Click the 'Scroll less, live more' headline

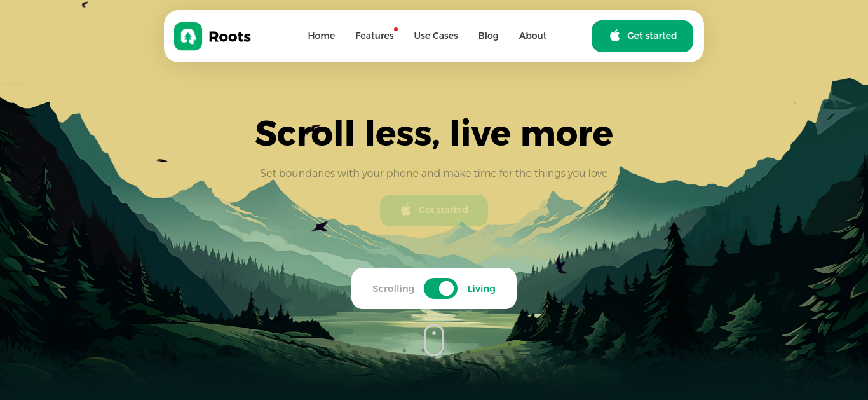434,134
